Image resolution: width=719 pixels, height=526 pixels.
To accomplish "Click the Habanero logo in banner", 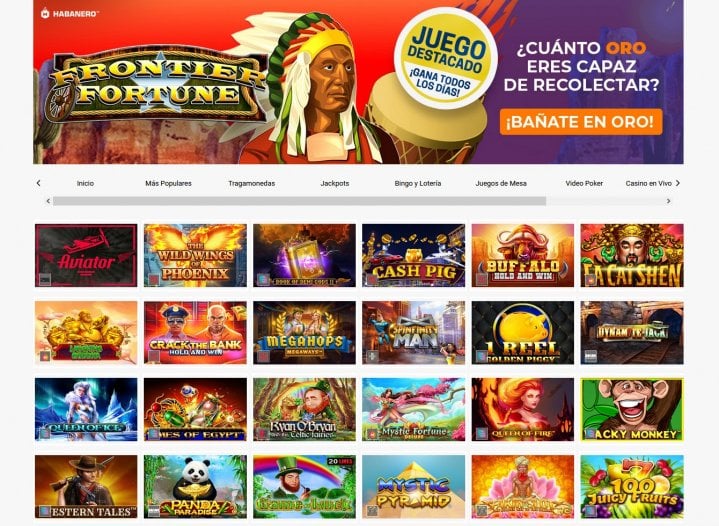I will pos(69,13).
